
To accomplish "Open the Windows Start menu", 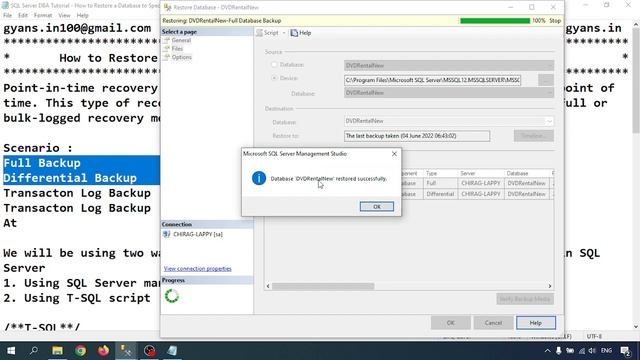I will coord(11,351).
